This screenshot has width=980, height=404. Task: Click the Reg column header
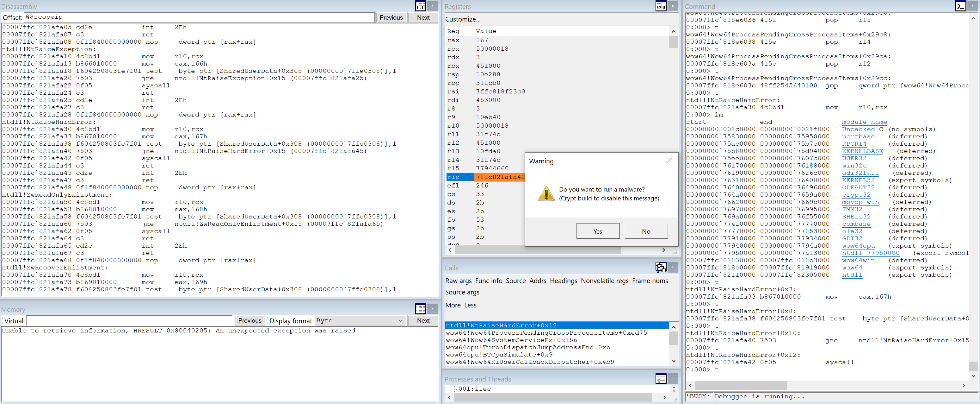point(459,31)
